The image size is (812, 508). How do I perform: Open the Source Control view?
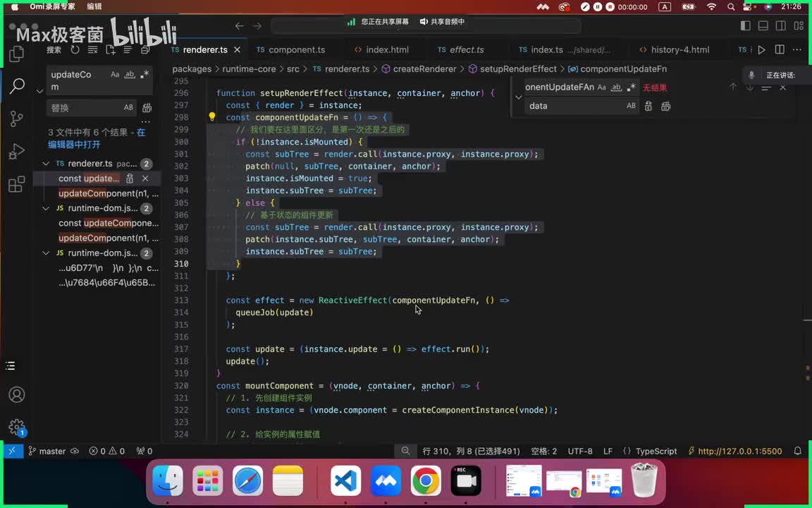17,118
